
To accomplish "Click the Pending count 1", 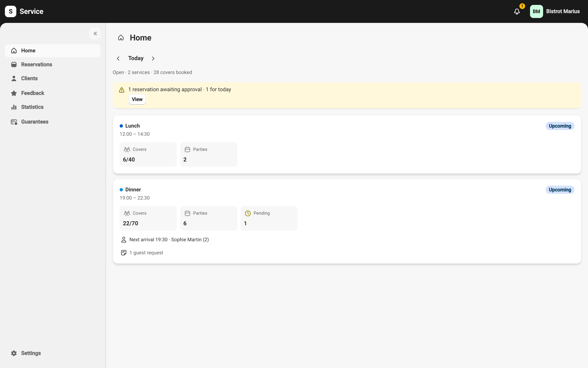I will click(245, 223).
